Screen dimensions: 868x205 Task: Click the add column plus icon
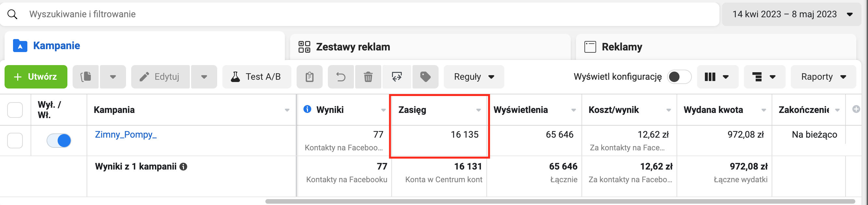[856, 109]
